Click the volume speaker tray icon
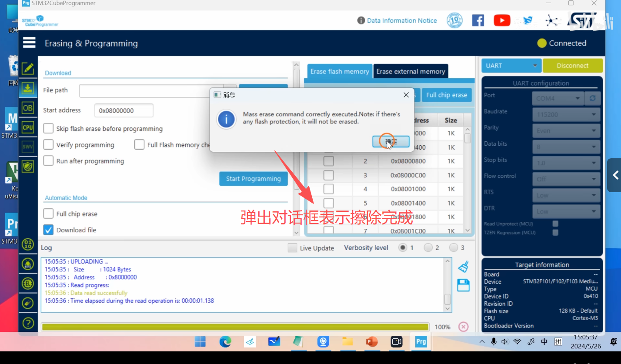The image size is (621, 364). (x=505, y=342)
